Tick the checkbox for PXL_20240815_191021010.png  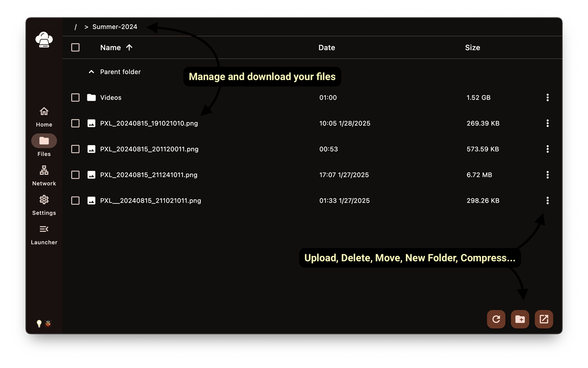(x=75, y=123)
